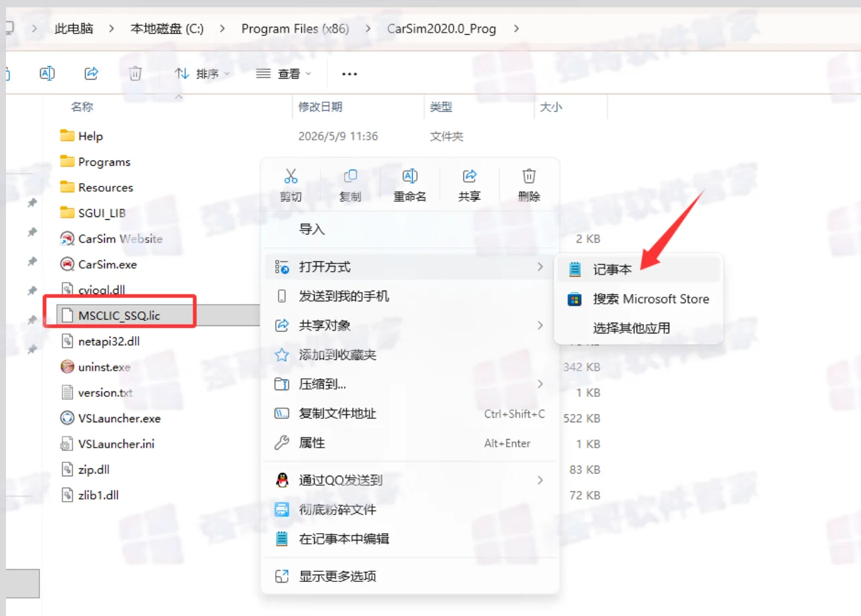
Task: Click the Help folder icon
Action: click(x=67, y=136)
